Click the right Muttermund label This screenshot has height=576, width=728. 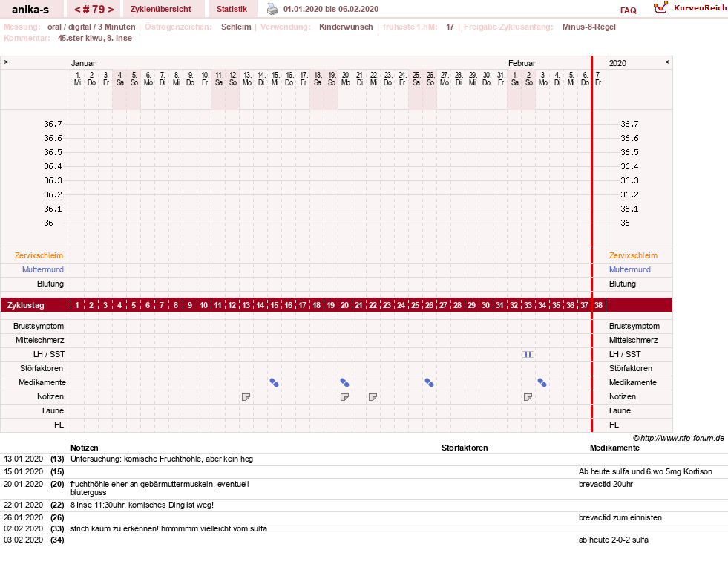click(630, 269)
